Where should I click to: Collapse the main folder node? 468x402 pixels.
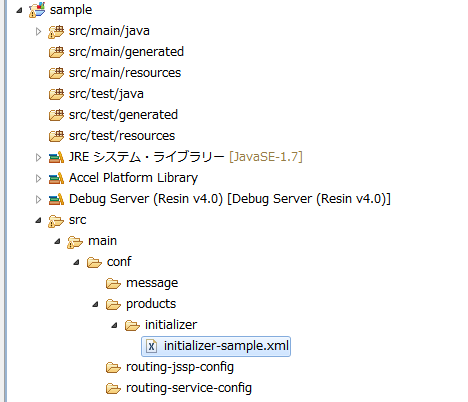click(x=57, y=241)
